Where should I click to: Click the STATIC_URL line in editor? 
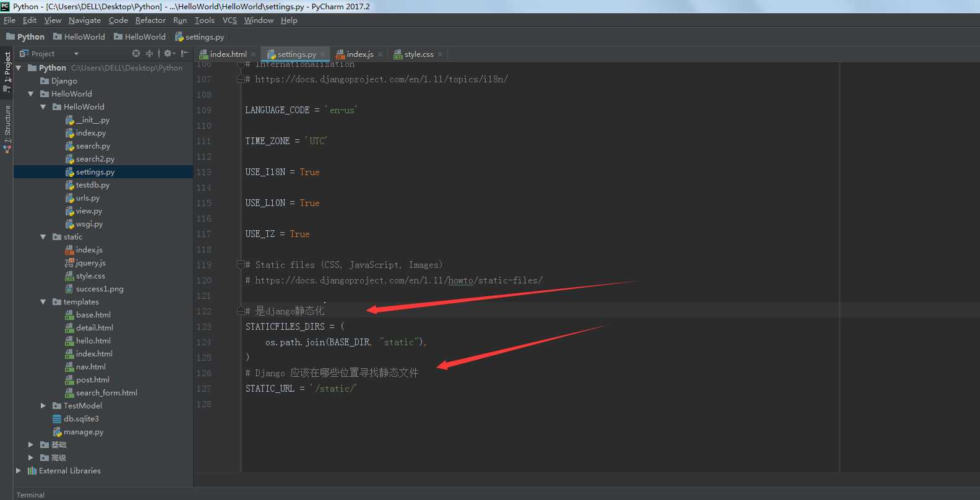301,389
